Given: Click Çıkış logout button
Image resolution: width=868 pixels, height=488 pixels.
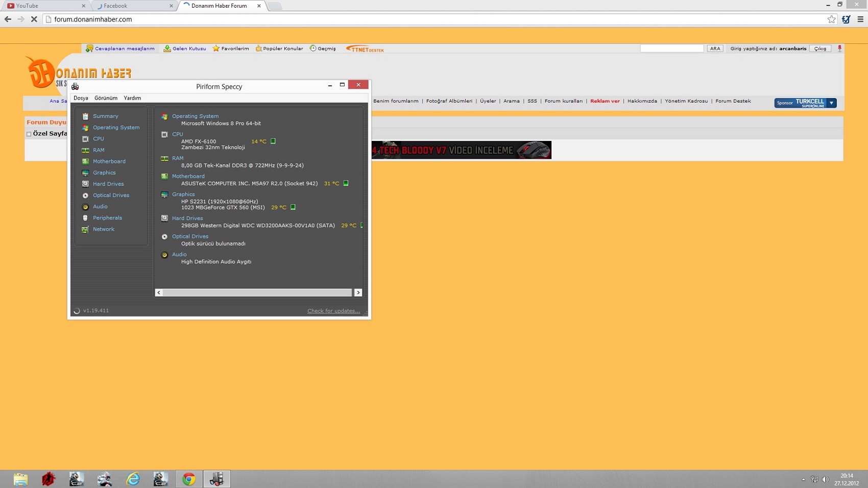Looking at the screenshot, I should pyautogui.click(x=821, y=48).
